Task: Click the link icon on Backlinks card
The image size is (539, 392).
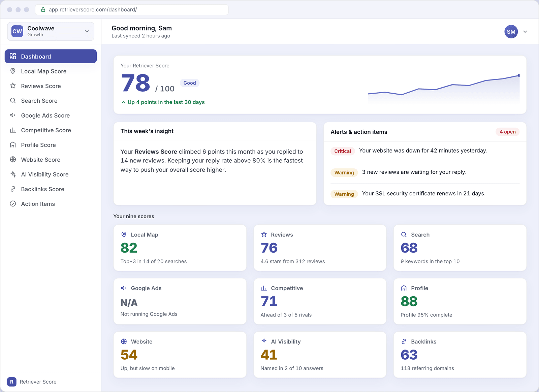Action: point(404,341)
